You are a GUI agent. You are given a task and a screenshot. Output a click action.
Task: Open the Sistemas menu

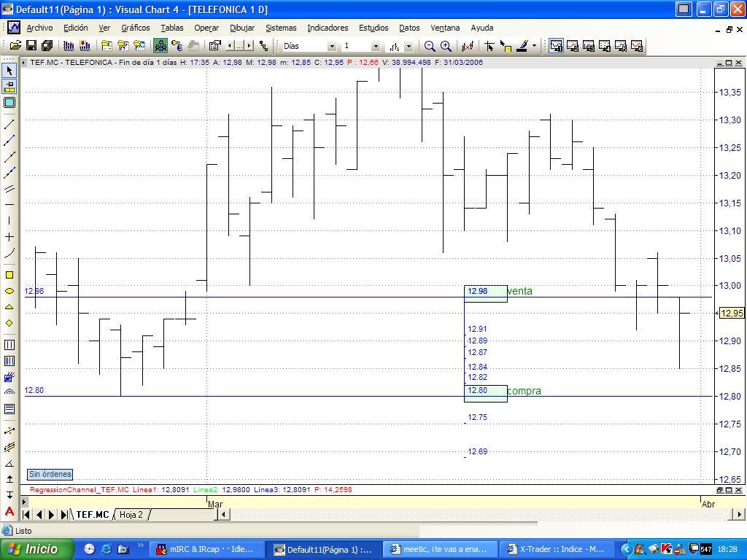281,28
